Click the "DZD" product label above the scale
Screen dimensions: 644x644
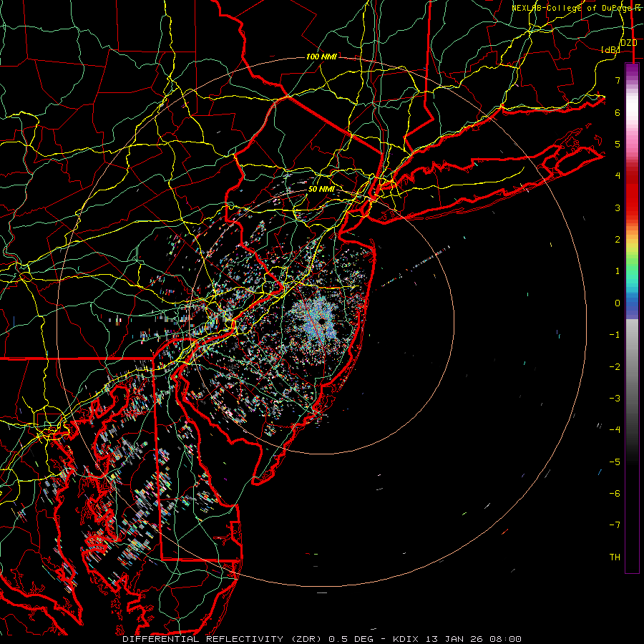click(628, 43)
